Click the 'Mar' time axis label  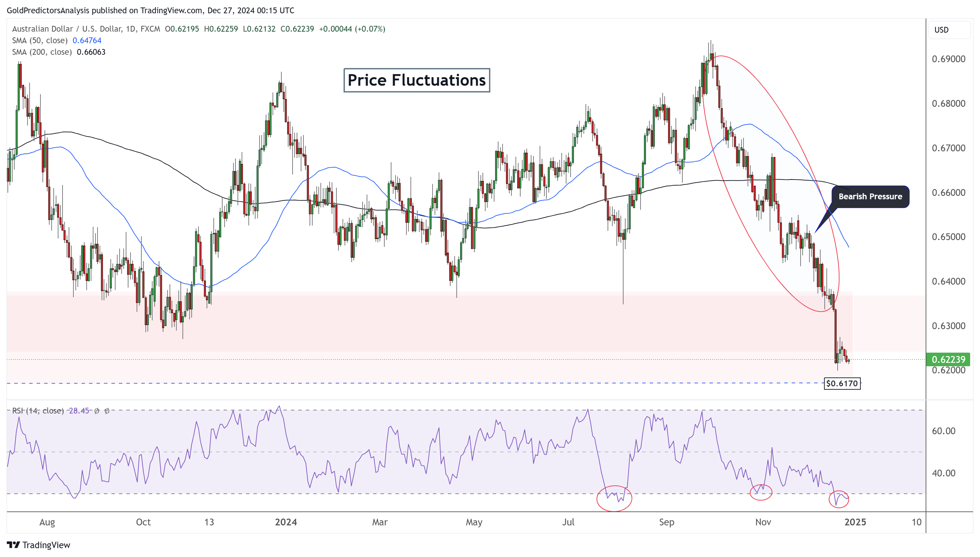point(380,522)
